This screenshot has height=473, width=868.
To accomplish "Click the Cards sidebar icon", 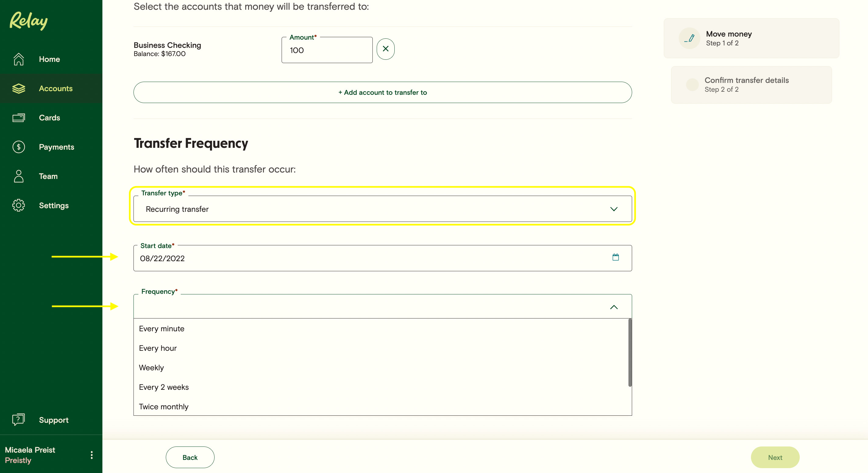I will click(x=19, y=118).
